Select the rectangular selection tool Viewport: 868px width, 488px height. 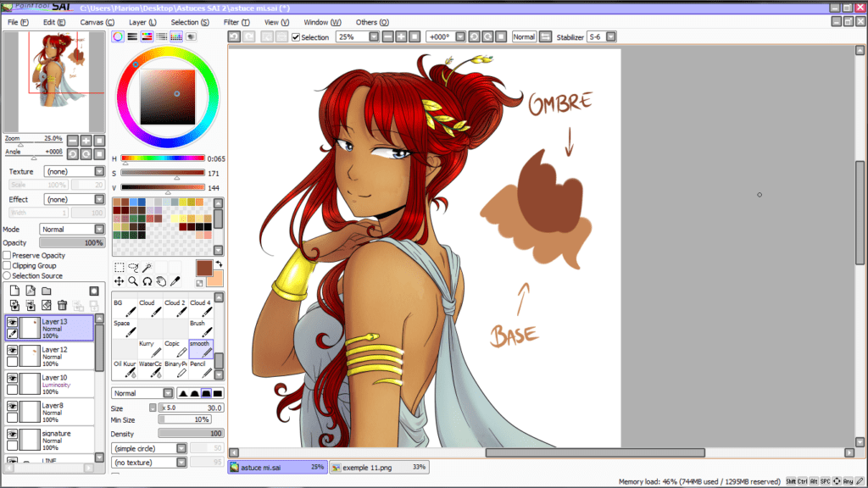click(x=119, y=268)
